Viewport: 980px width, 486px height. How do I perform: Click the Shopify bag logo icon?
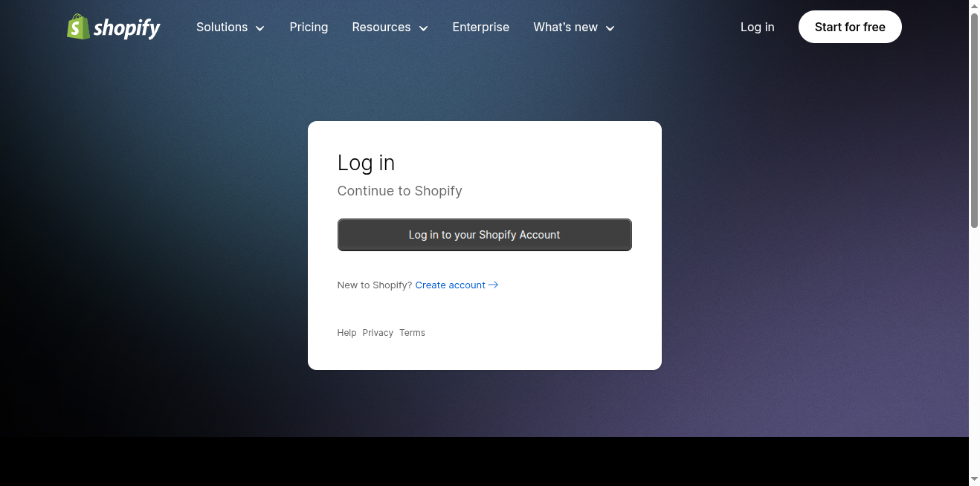click(x=78, y=27)
